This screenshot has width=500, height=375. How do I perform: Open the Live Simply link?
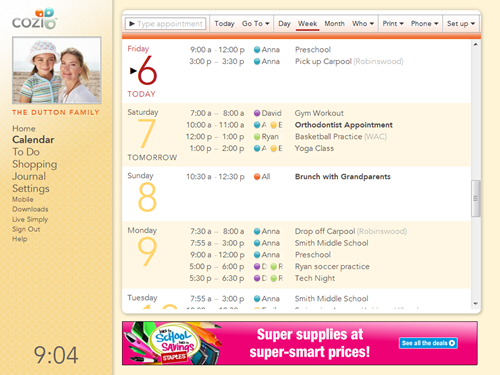click(30, 219)
